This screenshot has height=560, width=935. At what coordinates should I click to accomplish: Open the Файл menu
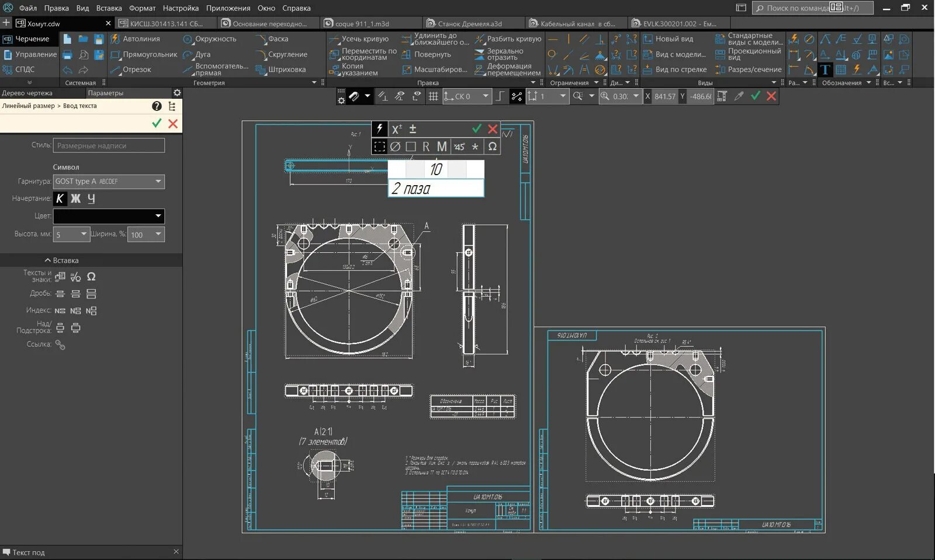tap(27, 8)
